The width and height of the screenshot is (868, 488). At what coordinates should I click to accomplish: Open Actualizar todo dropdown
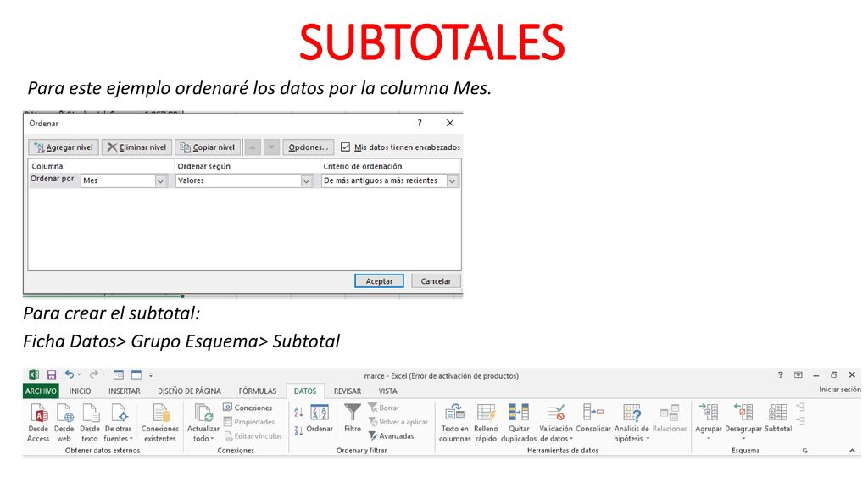[203, 423]
